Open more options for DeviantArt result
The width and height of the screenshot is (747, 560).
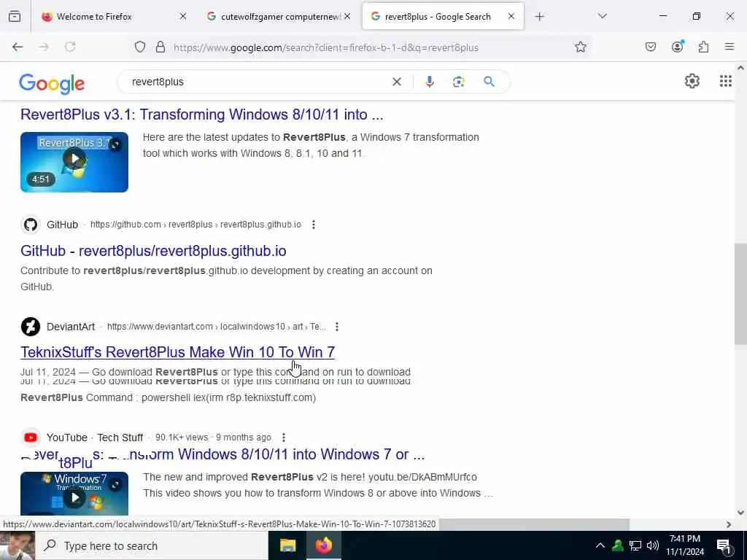click(337, 327)
